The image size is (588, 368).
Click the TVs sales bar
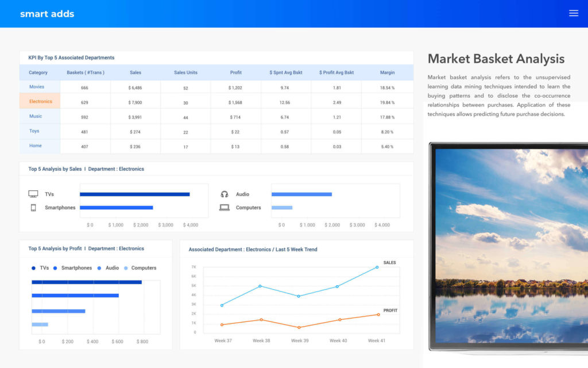134,194
